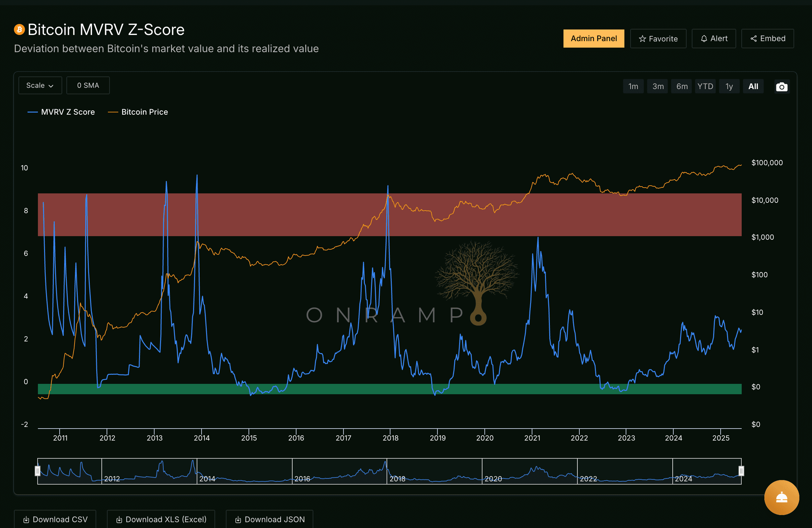Open the 0 SMA selector

click(x=88, y=85)
